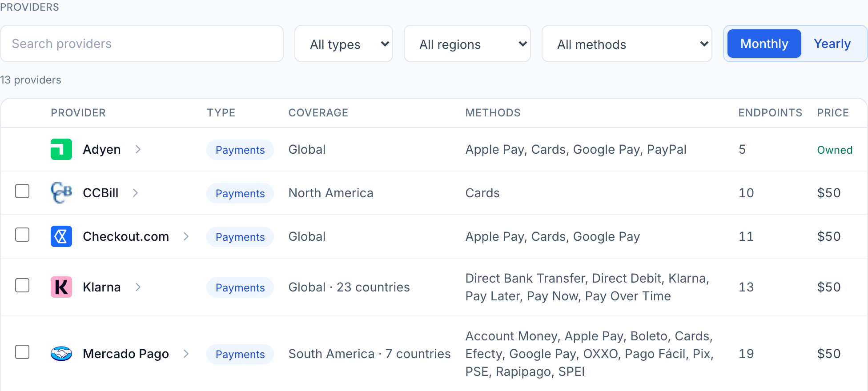Open the All types dropdown
The image size is (868, 391).
coord(344,44)
